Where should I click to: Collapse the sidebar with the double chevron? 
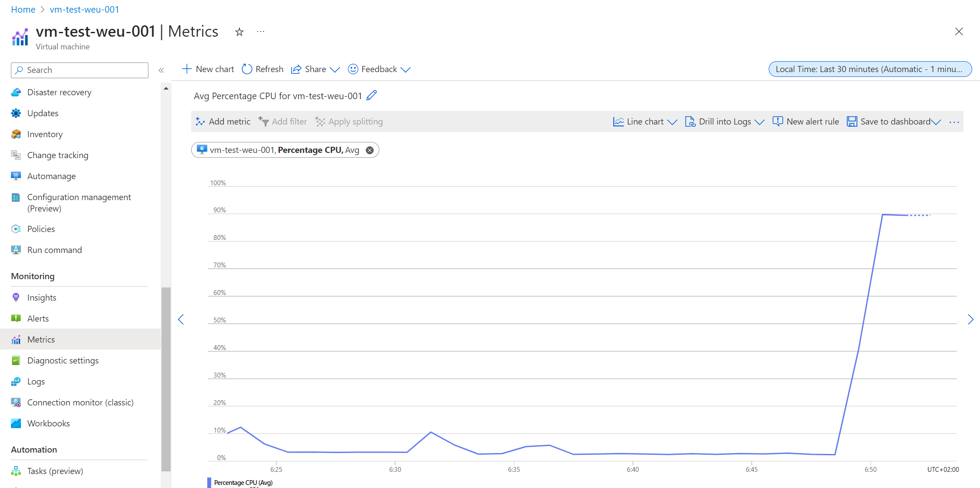161,70
